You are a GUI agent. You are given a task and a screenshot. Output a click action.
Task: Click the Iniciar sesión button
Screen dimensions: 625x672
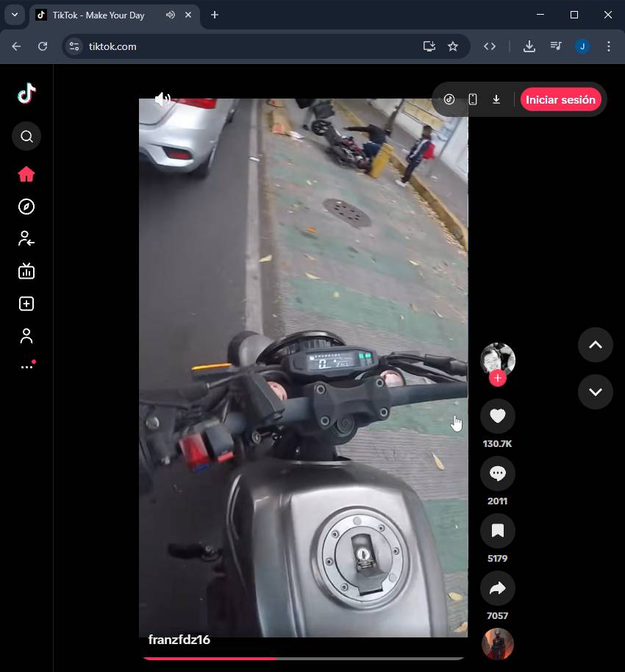click(x=560, y=100)
